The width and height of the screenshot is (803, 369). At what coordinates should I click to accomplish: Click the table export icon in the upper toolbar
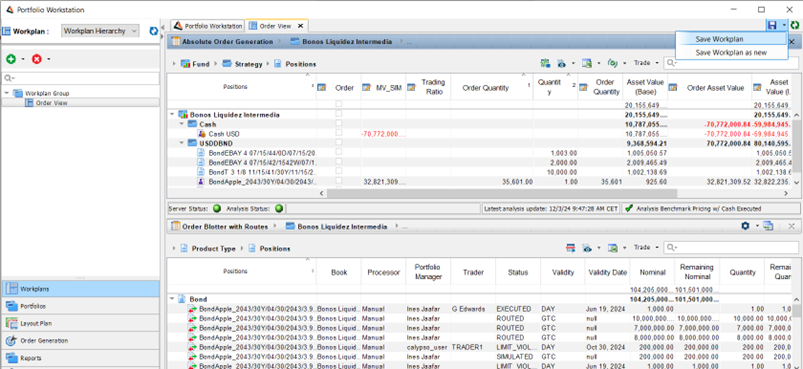pos(586,63)
